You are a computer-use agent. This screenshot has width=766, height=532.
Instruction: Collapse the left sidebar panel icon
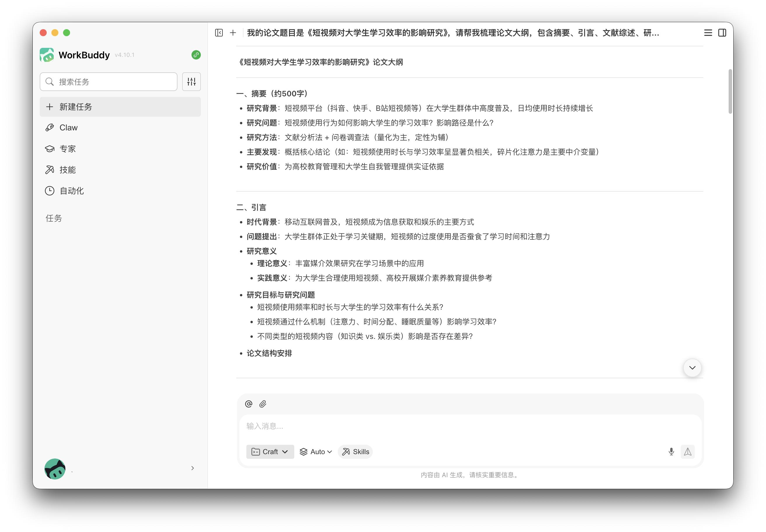219,33
